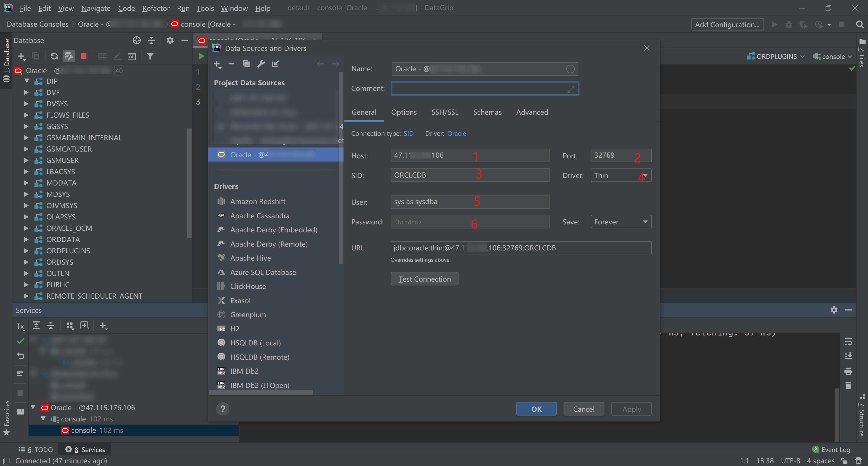Switch to the SSH/SSL tab
This screenshot has width=868, height=466.
point(445,112)
